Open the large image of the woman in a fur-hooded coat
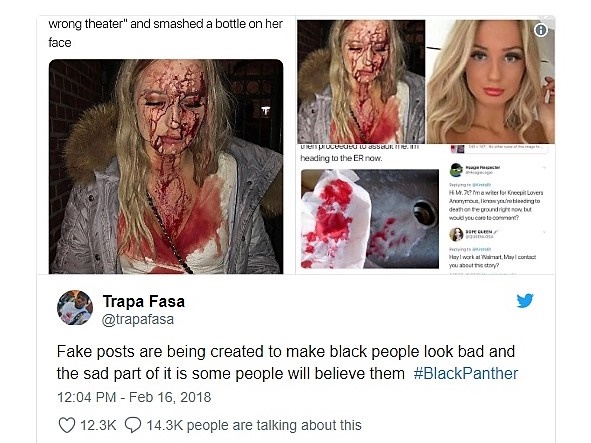 click(x=166, y=166)
